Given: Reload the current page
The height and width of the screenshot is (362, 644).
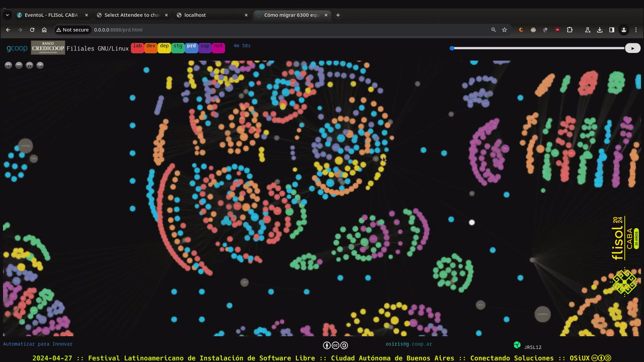Looking at the screenshot, I should pyautogui.click(x=32, y=30).
